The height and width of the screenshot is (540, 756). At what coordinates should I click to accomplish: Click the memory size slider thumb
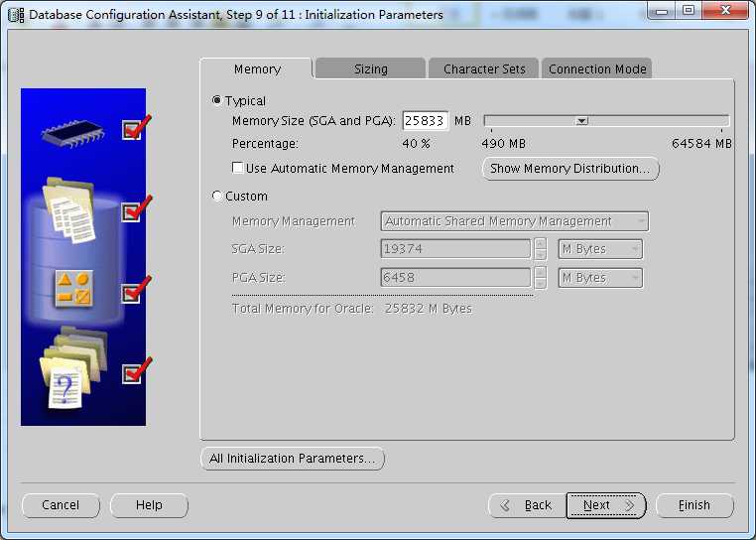pos(582,121)
